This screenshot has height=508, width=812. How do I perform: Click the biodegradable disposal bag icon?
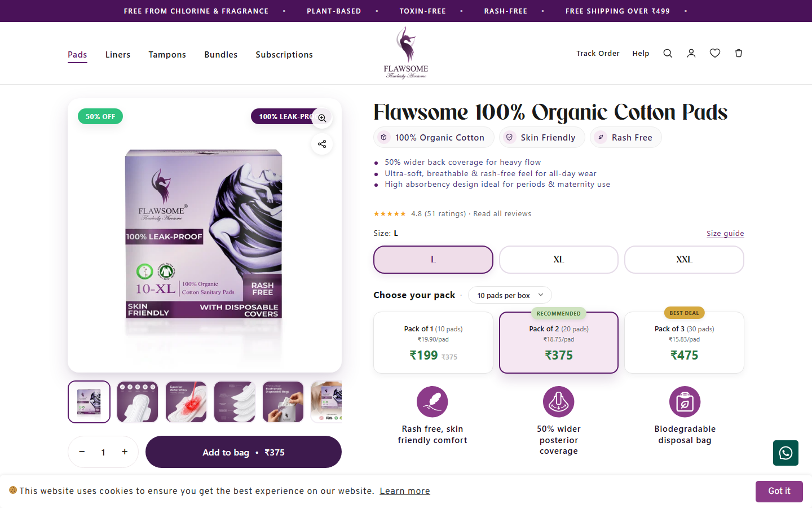(685, 402)
